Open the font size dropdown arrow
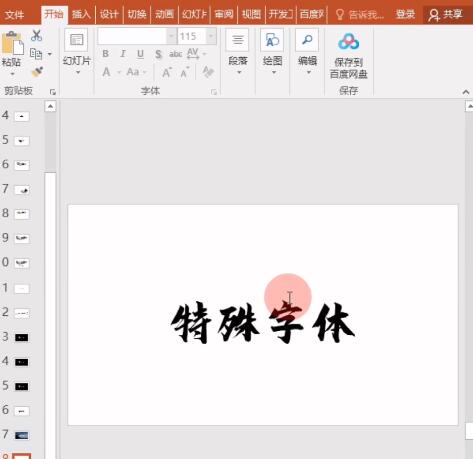Screen dimensions: 473x459 pos(211,36)
